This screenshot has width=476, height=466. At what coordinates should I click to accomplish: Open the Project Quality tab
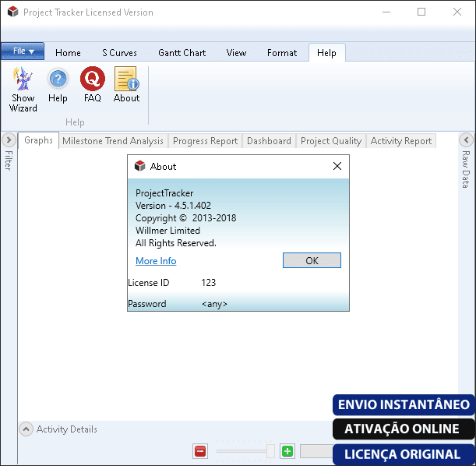point(331,141)
